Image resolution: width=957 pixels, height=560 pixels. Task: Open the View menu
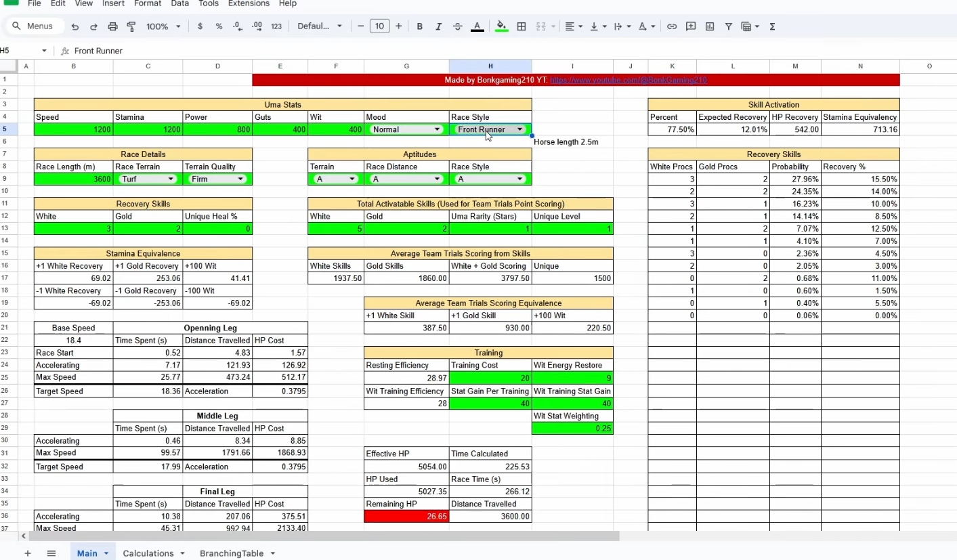(x=84, y=3)
